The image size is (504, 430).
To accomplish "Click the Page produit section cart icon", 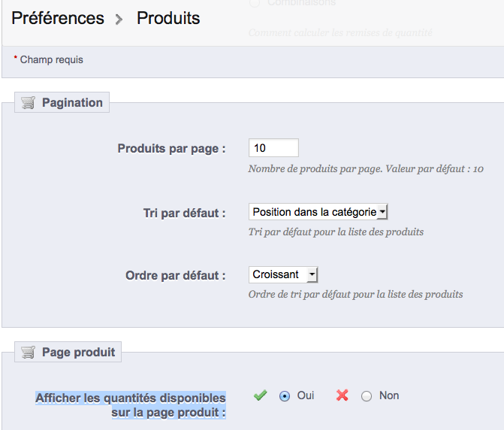I will 29,352.
